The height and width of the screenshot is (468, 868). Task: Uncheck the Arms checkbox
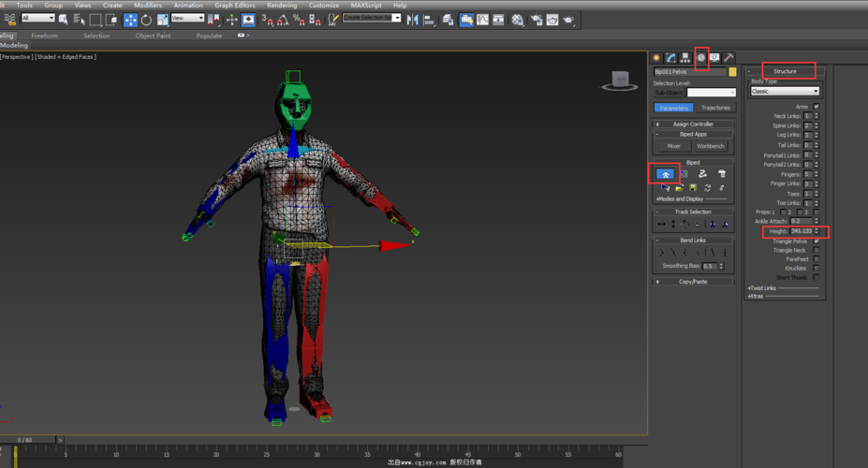tap(817, 107)
